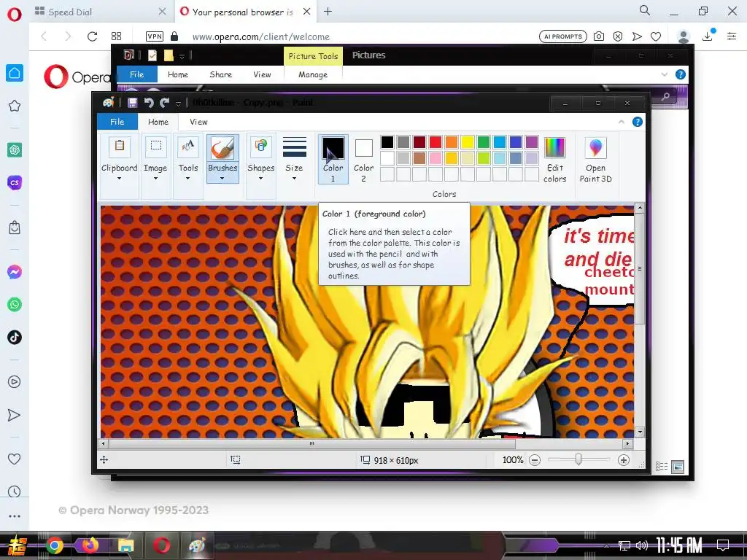This screenshot has width=747, height=560.
Task: Expand the Explorer ribbon chevron in Pictures window
Action: point(665,74)
